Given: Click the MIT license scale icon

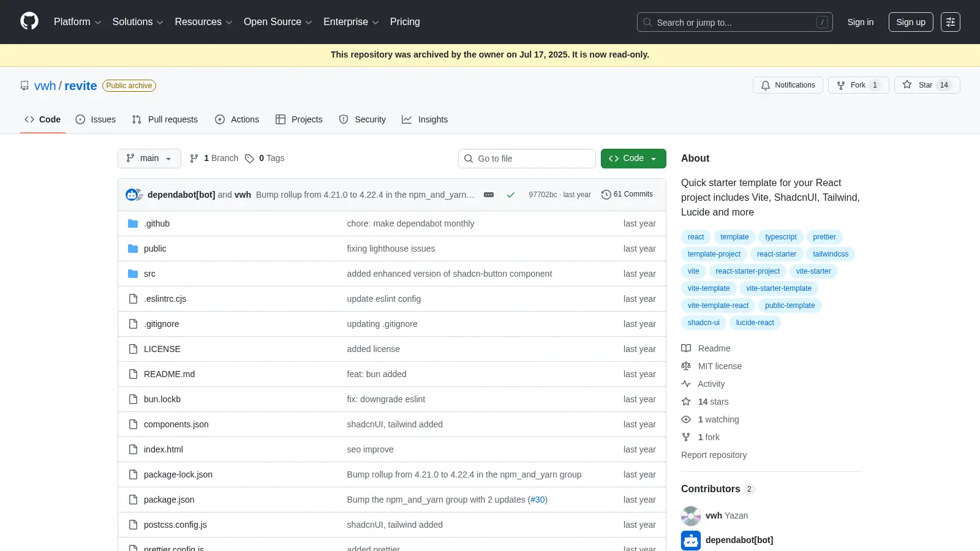Looking at the screenshot, I should 686,366.
